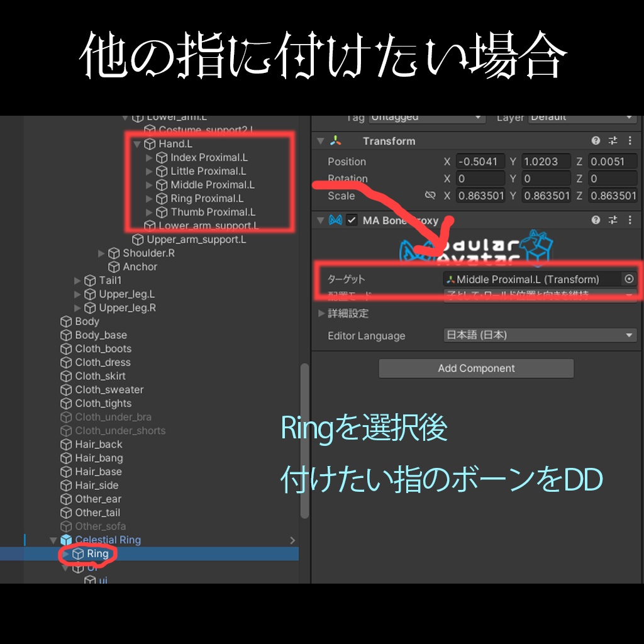Click the Ring Proximal.L cube icon
The width and height of the screenshot is (644, 644).
[162, 199]
